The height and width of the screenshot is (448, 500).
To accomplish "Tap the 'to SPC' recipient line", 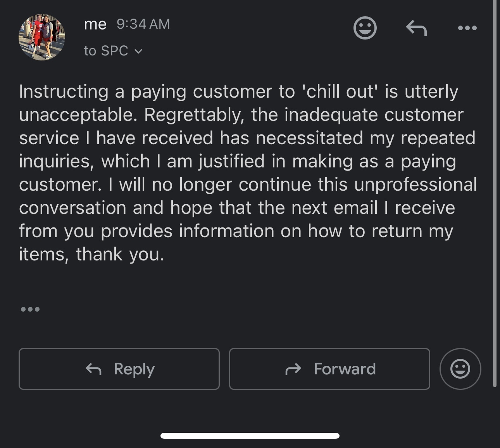I will (106, 51).
